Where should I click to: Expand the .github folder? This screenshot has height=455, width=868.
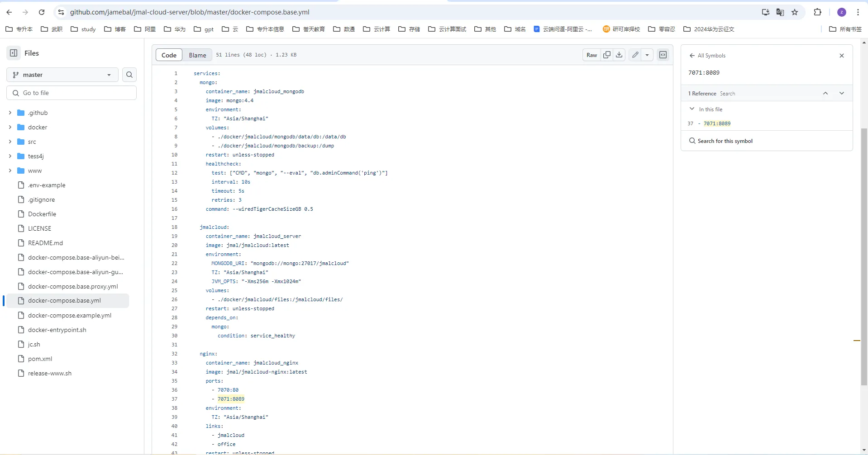pyautogui.click(x=10, y=113)
